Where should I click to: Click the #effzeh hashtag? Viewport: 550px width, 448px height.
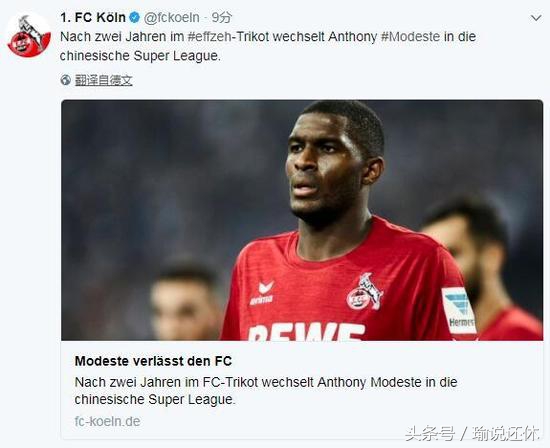(x=209, y=36)
